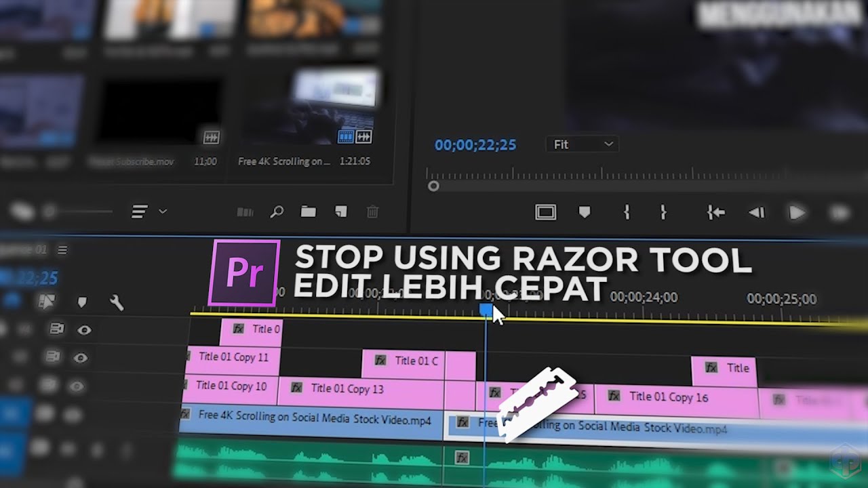Viewport: 868px width, 488px height.
Task: Add Marker in Program monitor transport
Action: (585, 213)
